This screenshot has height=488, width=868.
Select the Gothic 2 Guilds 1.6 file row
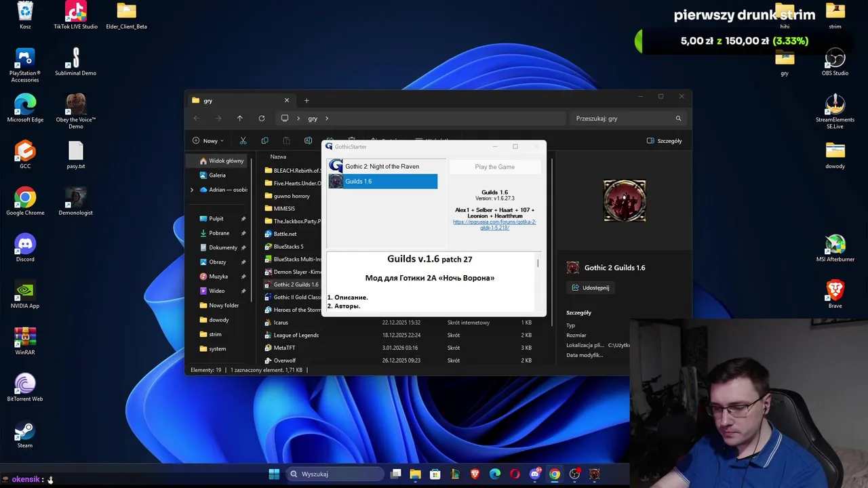tap(293, 285)
